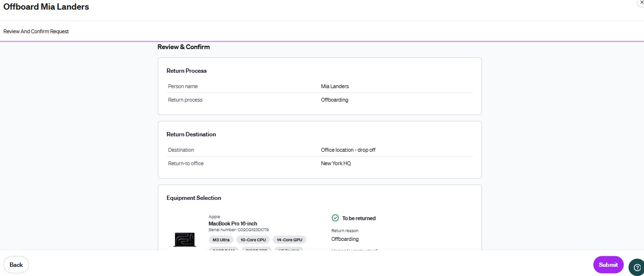
Task: Open the help question mark icon
Action: tap(637, 267)
